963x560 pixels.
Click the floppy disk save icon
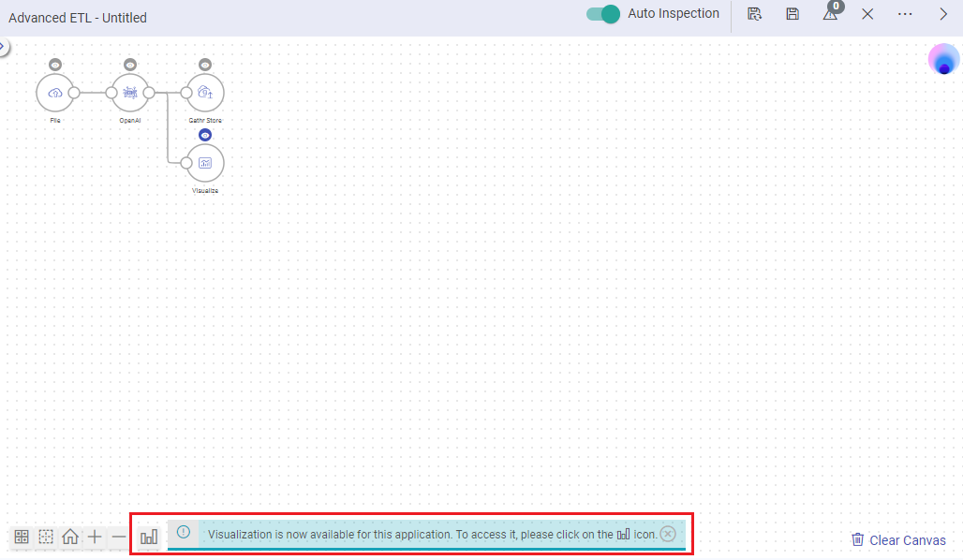tap(793, 14)
